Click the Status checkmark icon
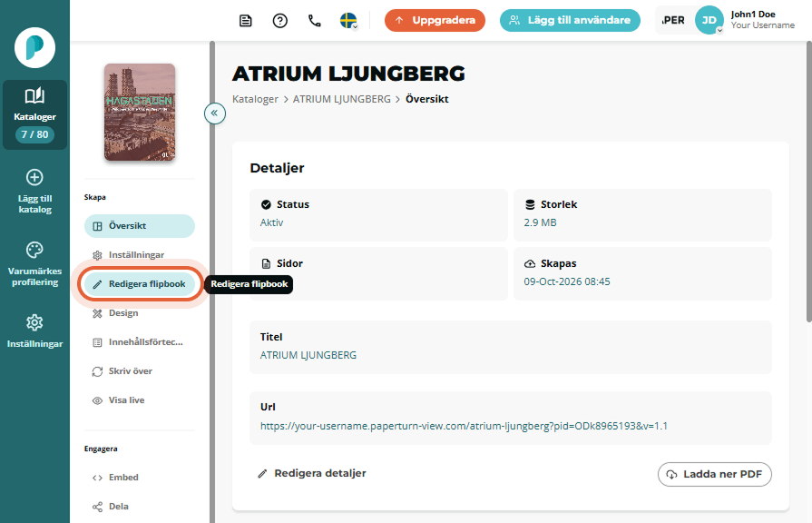Image resolution: width=812 pixels, height=523 pixels. point(266,204)
